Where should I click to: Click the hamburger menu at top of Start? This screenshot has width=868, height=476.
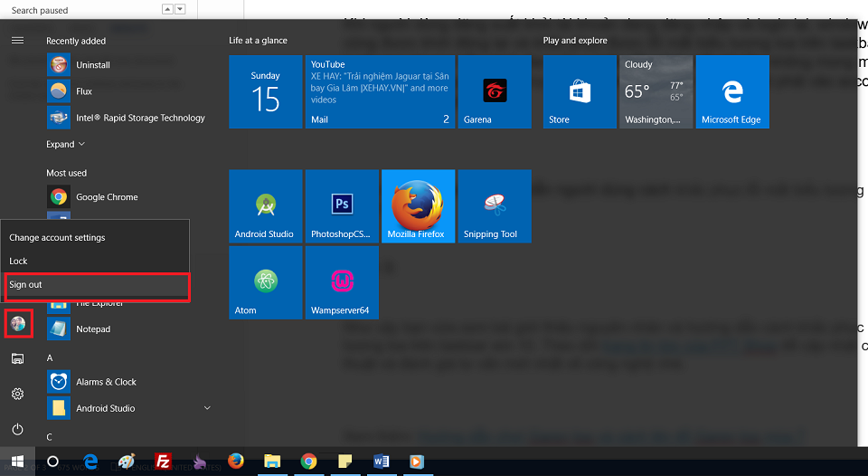point(18,41)
